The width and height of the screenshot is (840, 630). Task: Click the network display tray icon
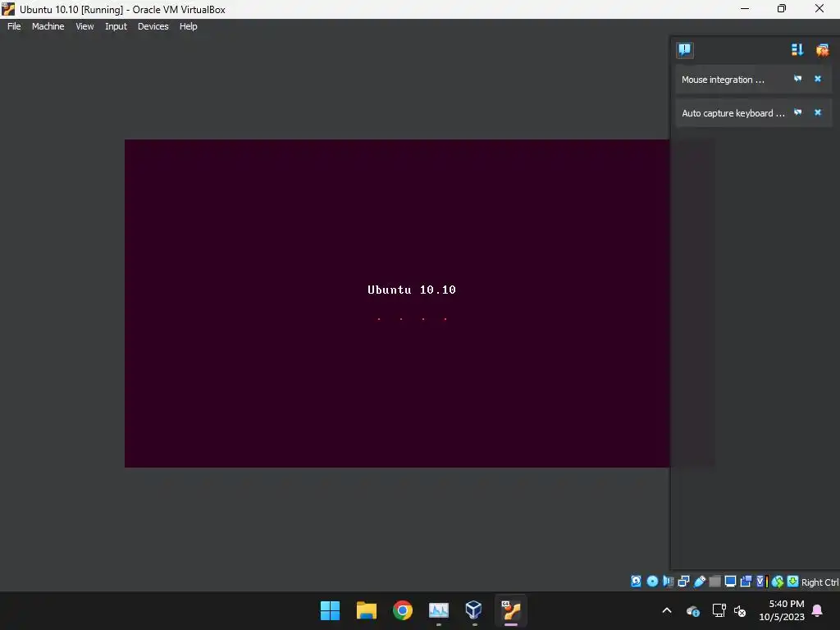(x=719, y=610)
